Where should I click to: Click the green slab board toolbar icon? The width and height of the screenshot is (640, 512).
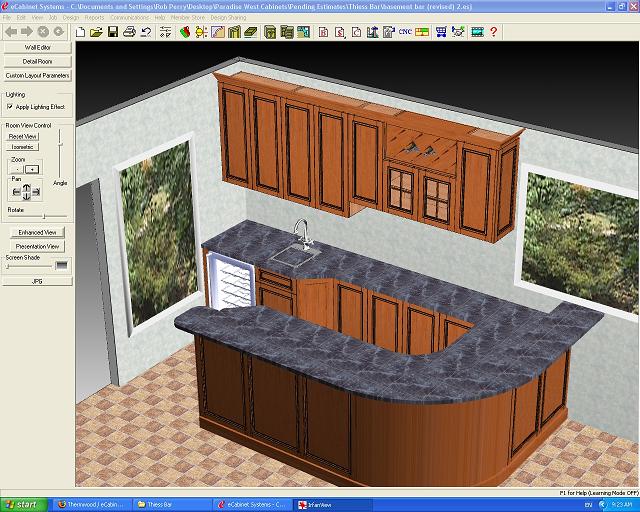pyautogui.click(x=251, y=32)
